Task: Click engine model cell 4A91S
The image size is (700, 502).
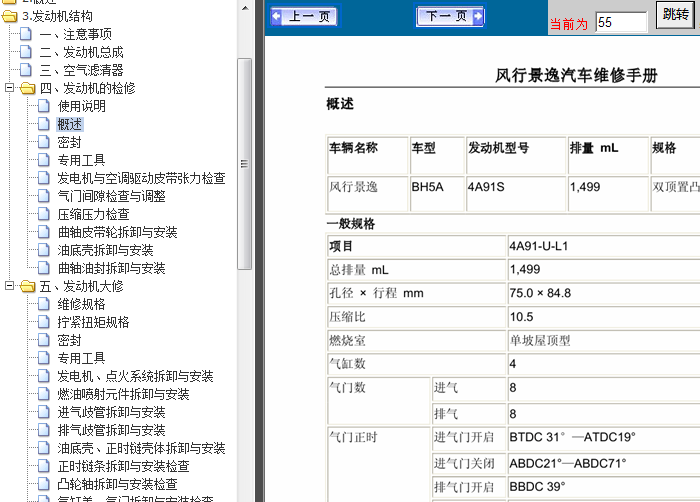Action: (516, 193)
